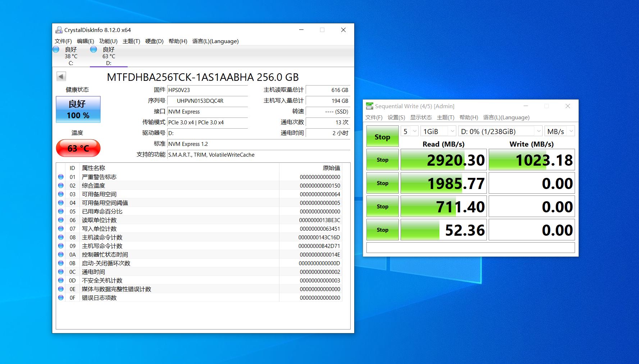Open the 1GiB test size dropdown
639x364 pixels.
[438, 132]
